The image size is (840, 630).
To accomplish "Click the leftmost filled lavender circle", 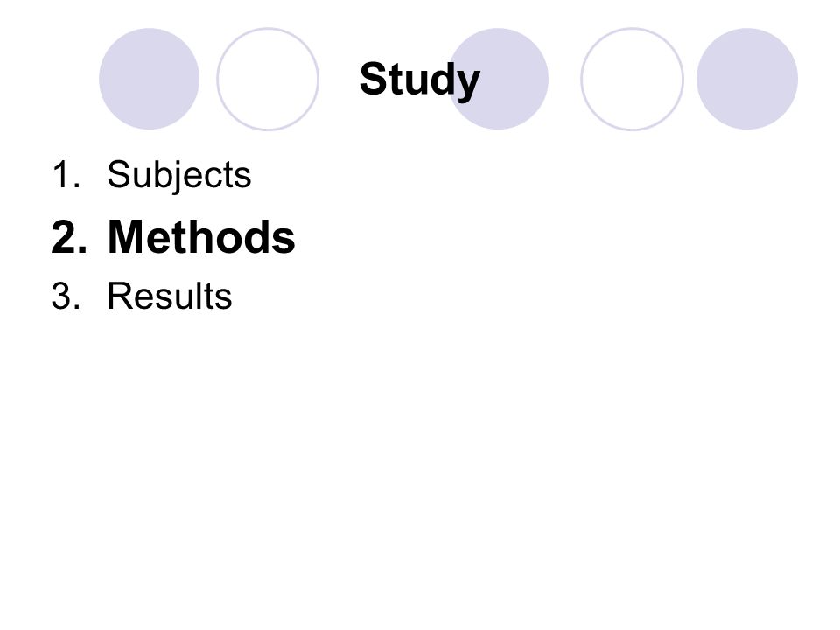I will (150, 79).
